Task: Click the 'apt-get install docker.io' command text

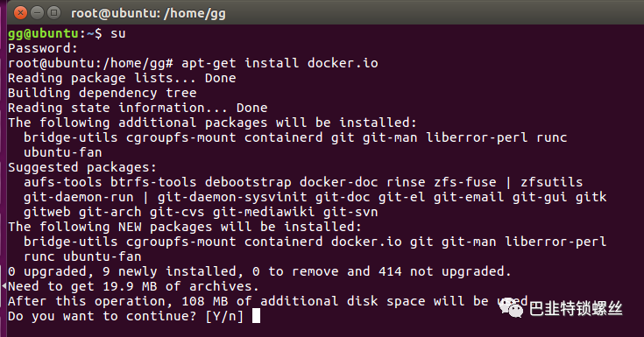Action: 280,63
